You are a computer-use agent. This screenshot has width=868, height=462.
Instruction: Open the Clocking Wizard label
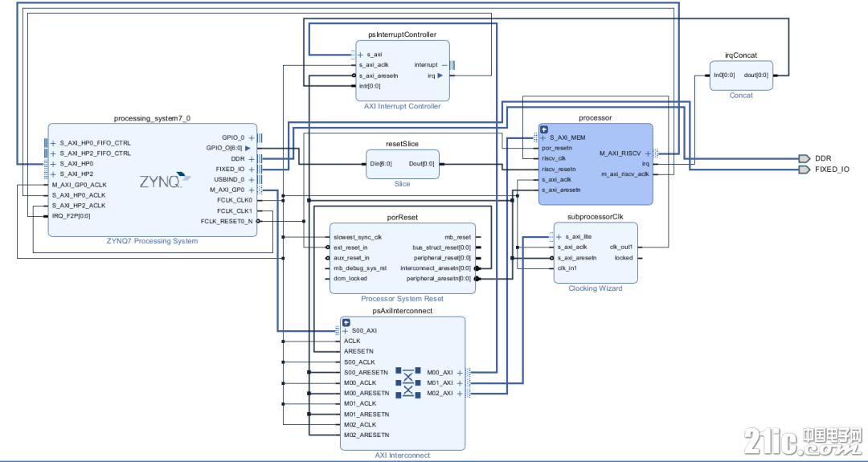point(595,288)
